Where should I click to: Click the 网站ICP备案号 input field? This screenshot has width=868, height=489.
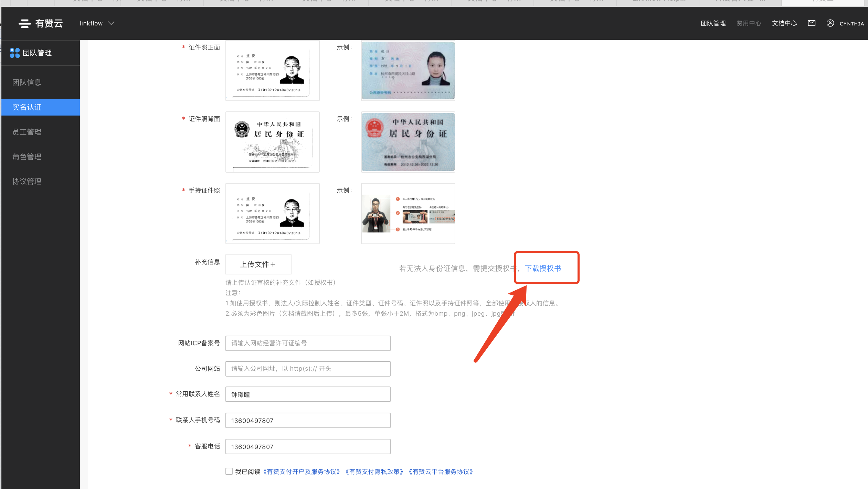click(x=308, y=343)
